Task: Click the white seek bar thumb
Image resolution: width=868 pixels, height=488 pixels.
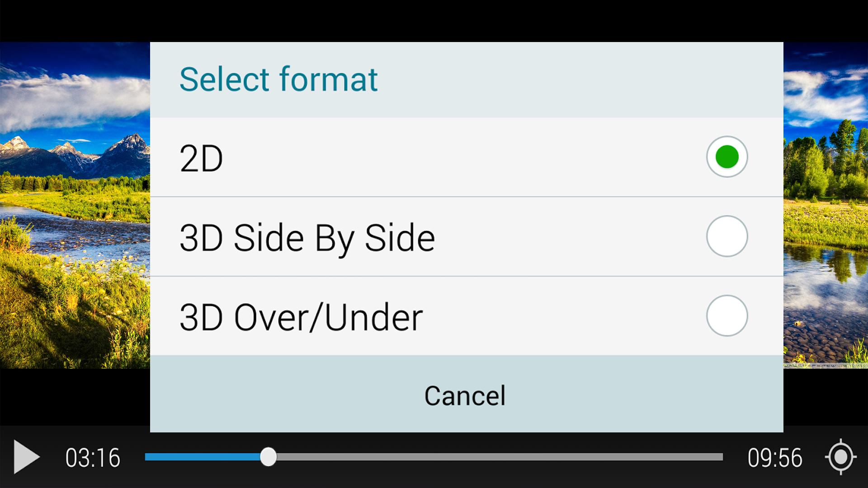Action: (x=269, y=457)
